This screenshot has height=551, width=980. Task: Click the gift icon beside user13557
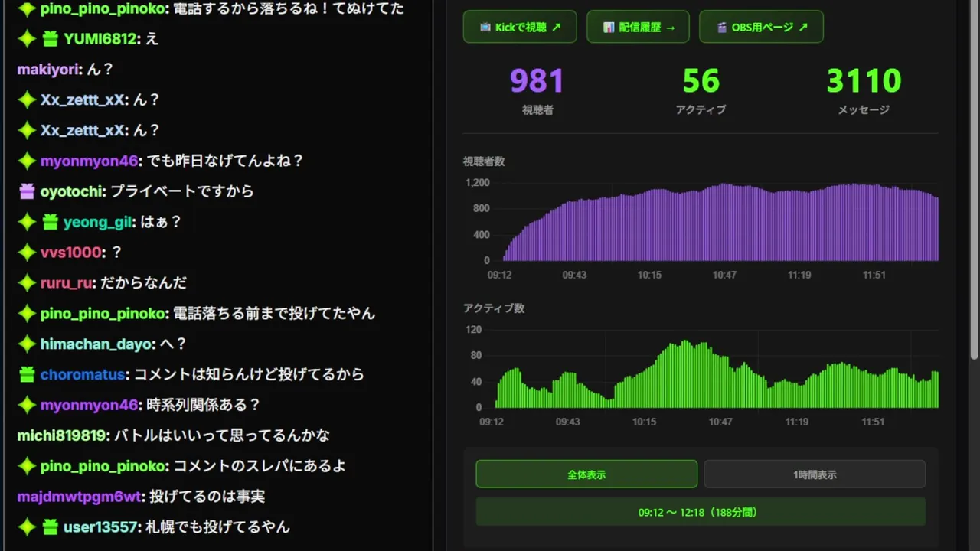[50, 527]
